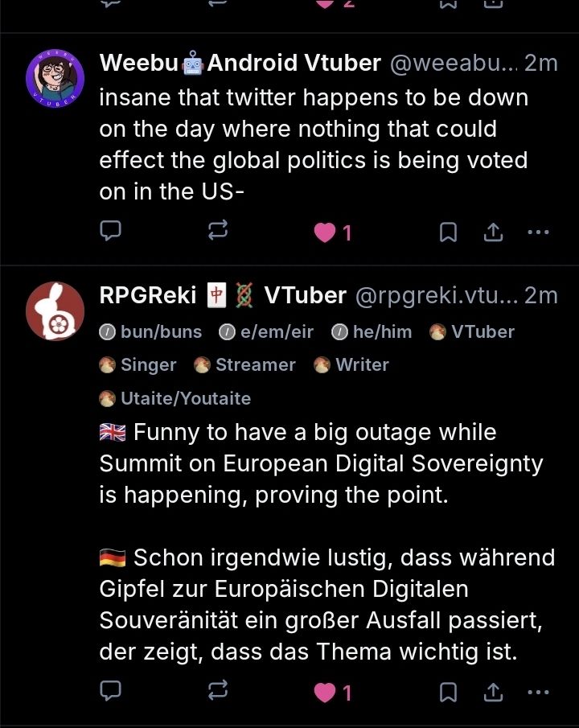Repost RPGReki's outage post
This screenshot has height=728, width=579.
[219, 690]
